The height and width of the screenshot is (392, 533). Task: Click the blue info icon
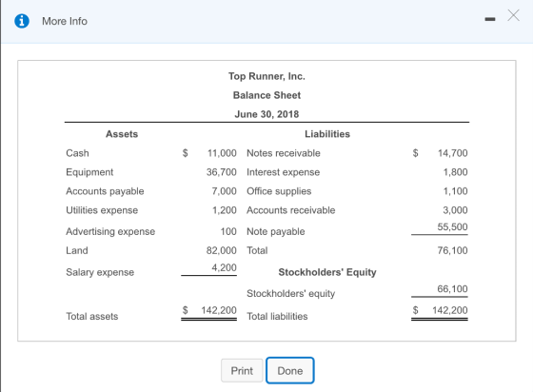pos(22,21)
